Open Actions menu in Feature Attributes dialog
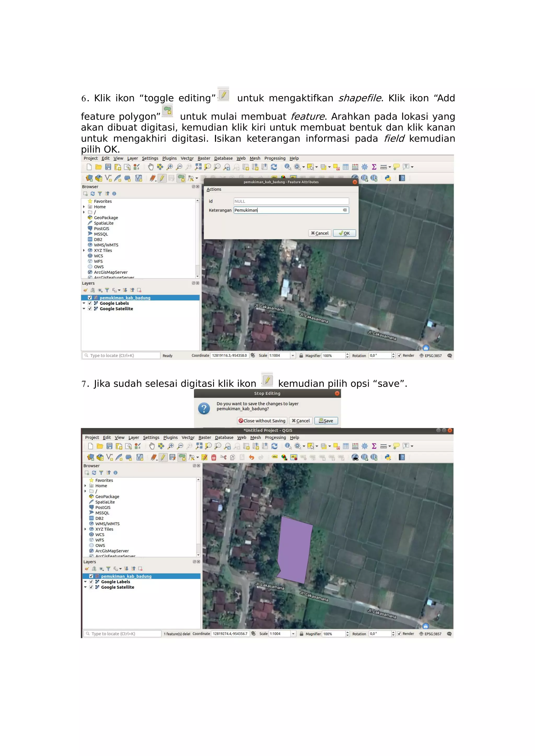The height and width of the screenshot is (756, 535). pyautogui.click(x=214, y=189)
